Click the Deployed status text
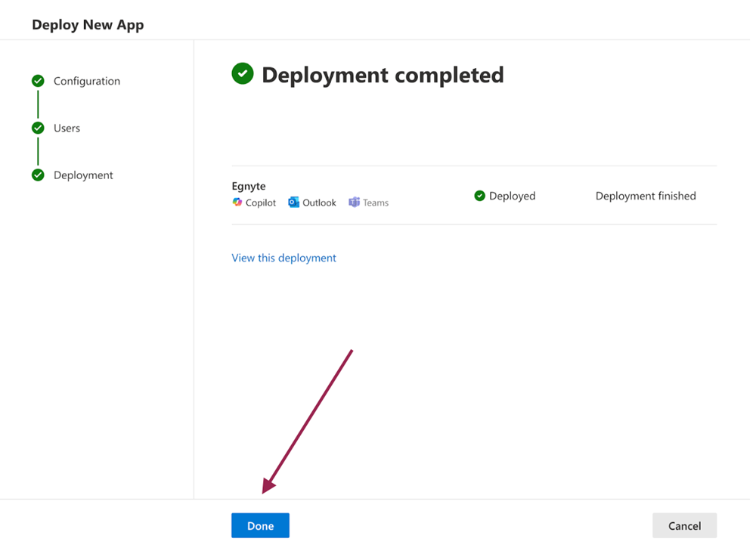The image size is (756, 554). coord(512,196)
